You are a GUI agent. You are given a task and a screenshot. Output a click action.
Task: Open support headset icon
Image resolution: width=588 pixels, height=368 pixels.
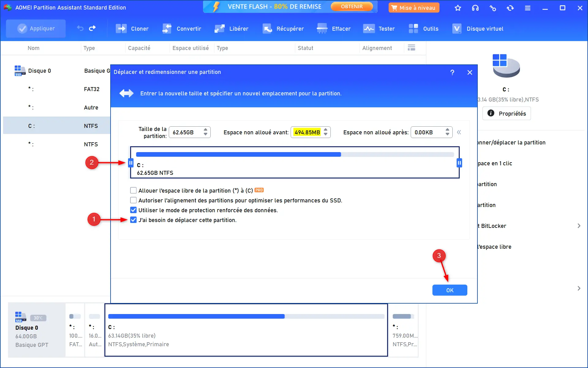475,8
